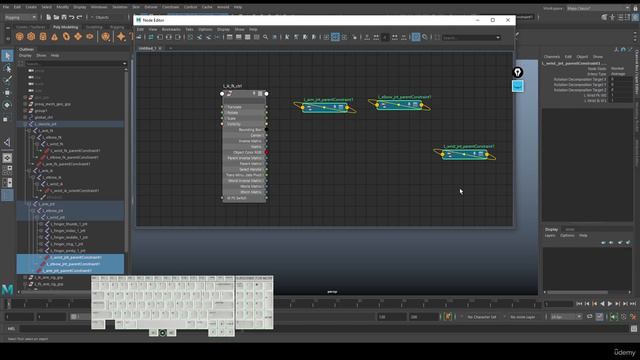Click the IK FK Switch attribute row
The height and width of the screenshot is (360, 640).
point(244,198)
